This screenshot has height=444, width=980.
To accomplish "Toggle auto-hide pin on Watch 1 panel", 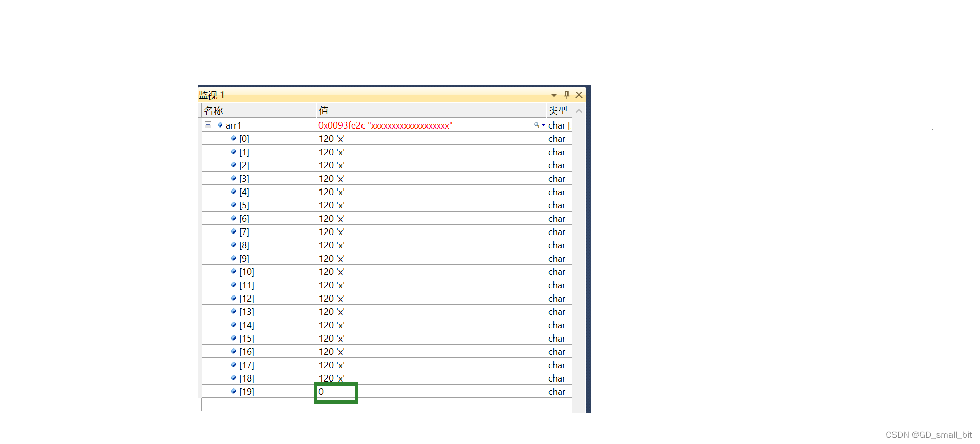I will [x=567, y=95].
